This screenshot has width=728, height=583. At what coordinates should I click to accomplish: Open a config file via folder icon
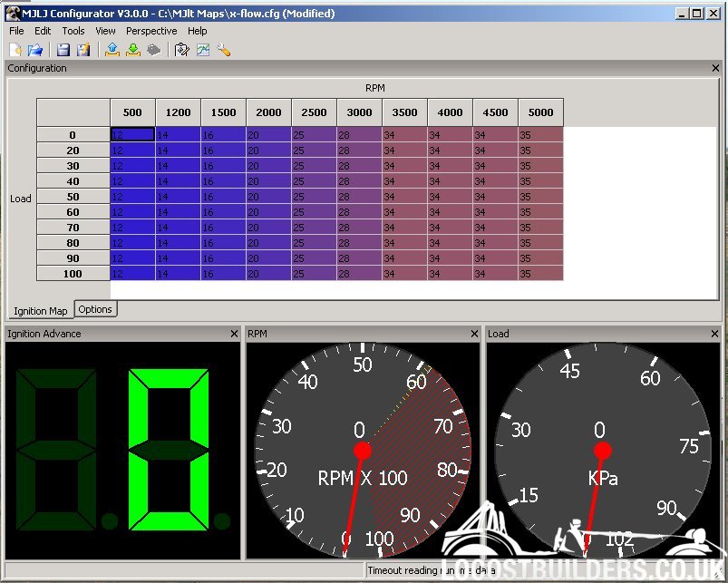click(35, 50)
